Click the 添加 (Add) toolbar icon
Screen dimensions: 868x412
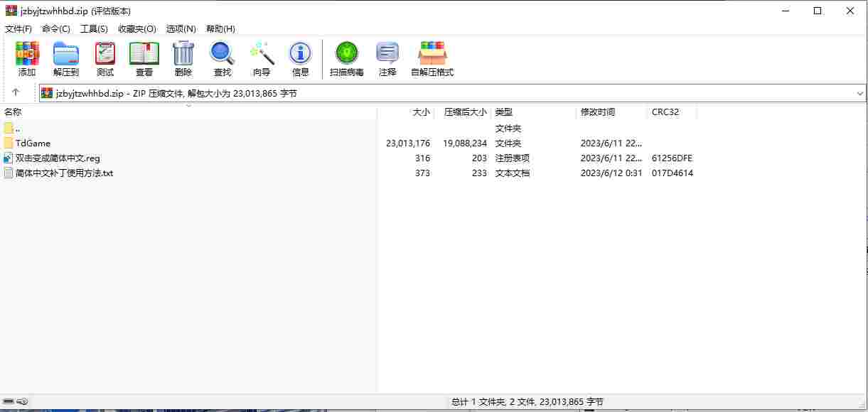click(x=27, y=53)
